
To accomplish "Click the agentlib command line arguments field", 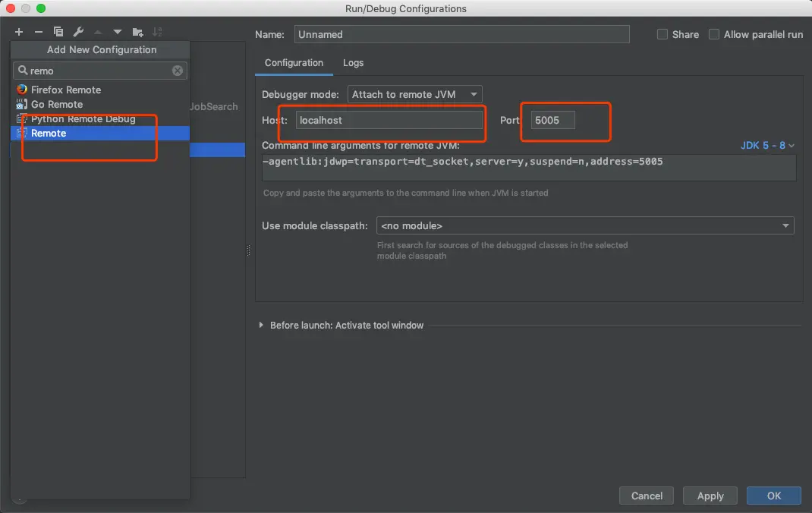I will pyautogui.click(x=529, y=167).
